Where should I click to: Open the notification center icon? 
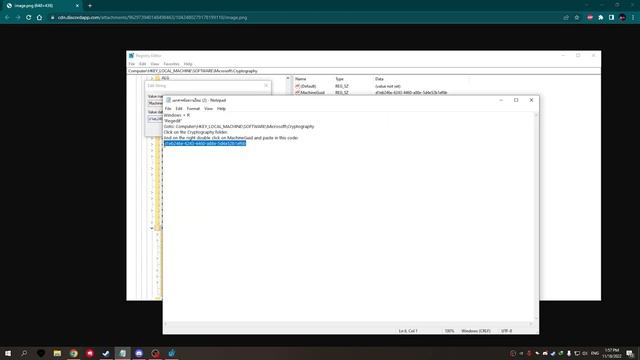click(630, 353)
